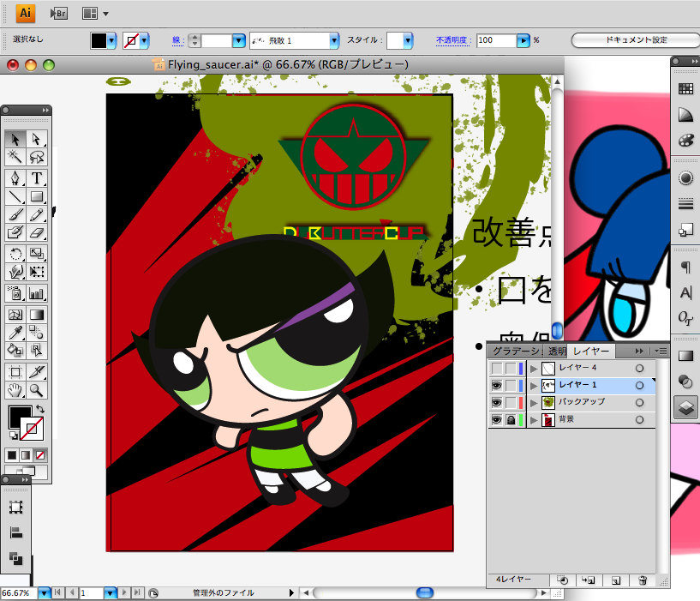The height and width of the screenshot is (601, 700).
Task: Switch to 透明 tab
Action: point(557,352)
